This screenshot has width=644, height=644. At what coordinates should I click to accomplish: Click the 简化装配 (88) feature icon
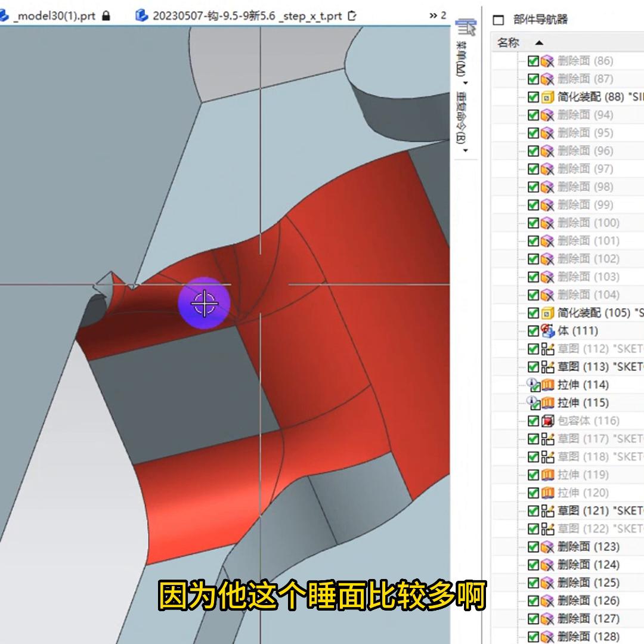click(x=547, y=97)
